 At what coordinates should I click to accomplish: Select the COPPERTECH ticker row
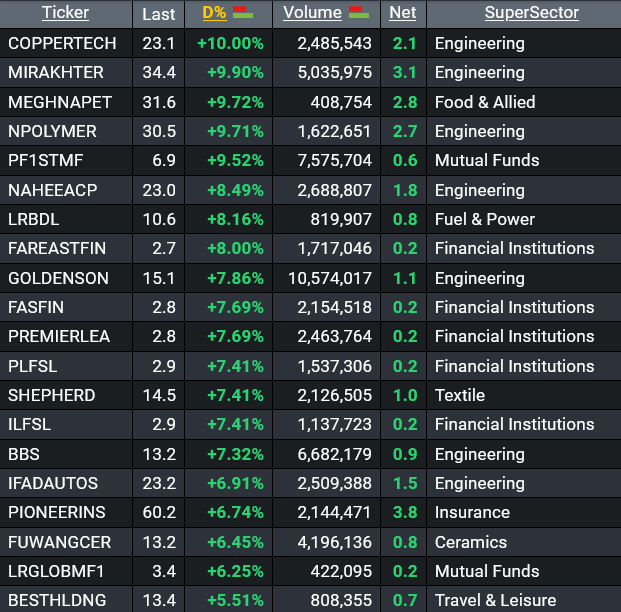[x=62, y=44]
